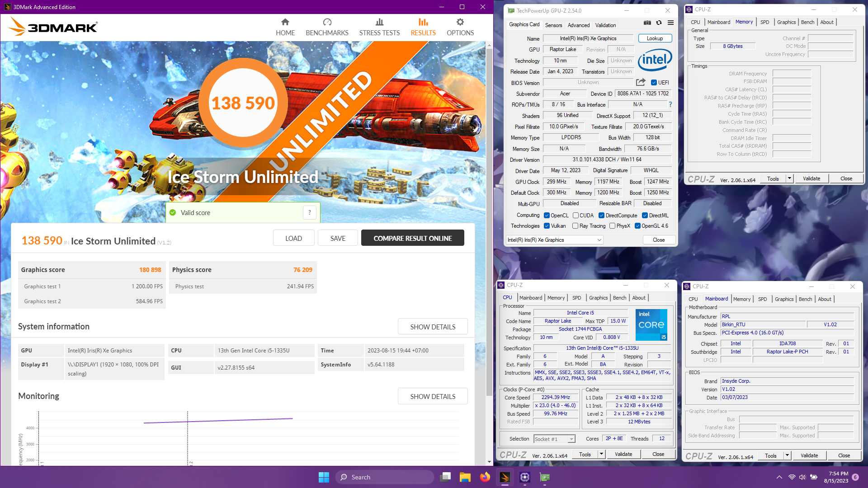The image size is (868, 488).
Task: Toggle the DirectCompute checkbox
Action: point(602,216)
